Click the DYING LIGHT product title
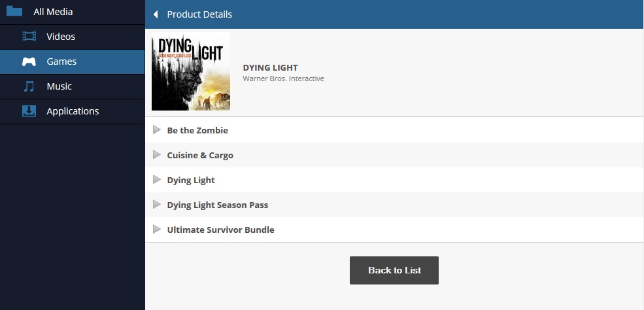The image size is (644, 310). [x=270, y=67]
